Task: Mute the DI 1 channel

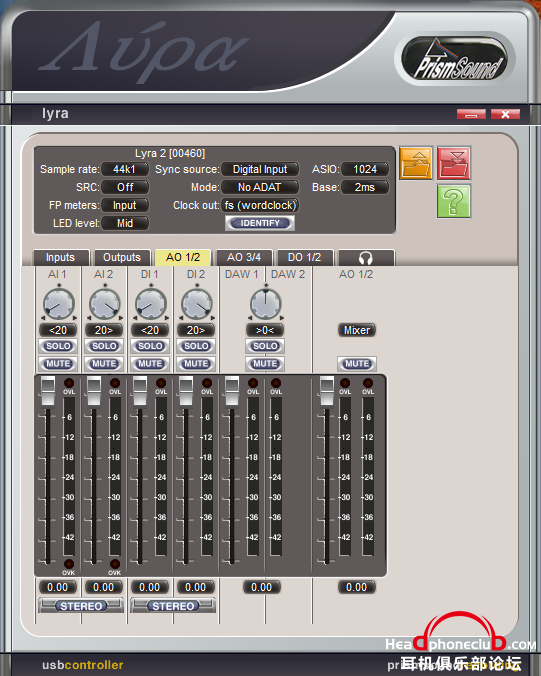Action: pyautogui.click(x=150, y=364)
